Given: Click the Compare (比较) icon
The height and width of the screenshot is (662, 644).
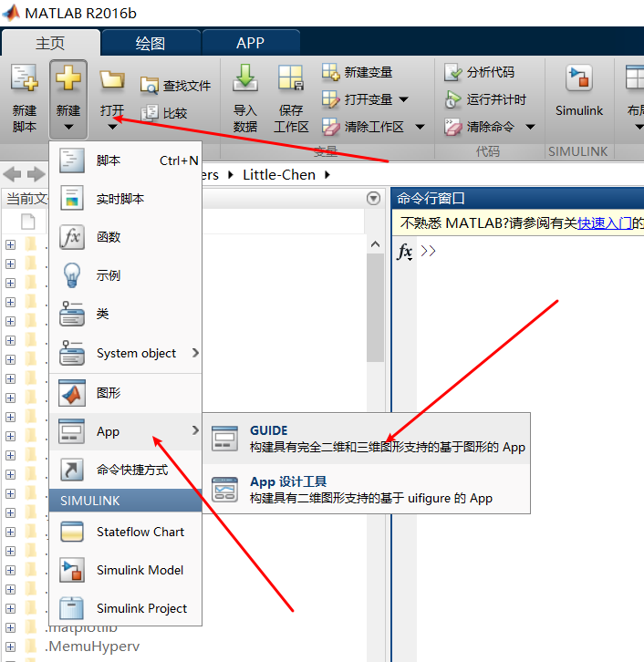Looking at the screenshot, I should [150, 113].
